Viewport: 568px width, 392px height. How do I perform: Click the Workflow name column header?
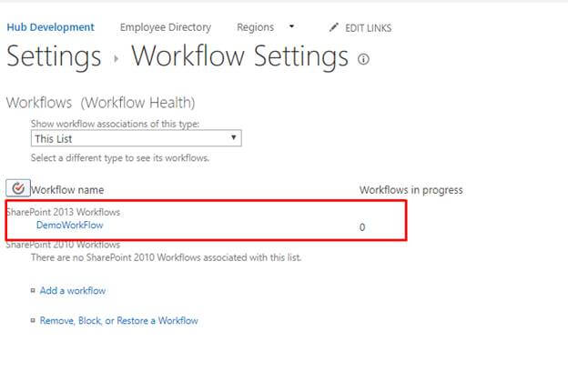[x=67, y=190]
